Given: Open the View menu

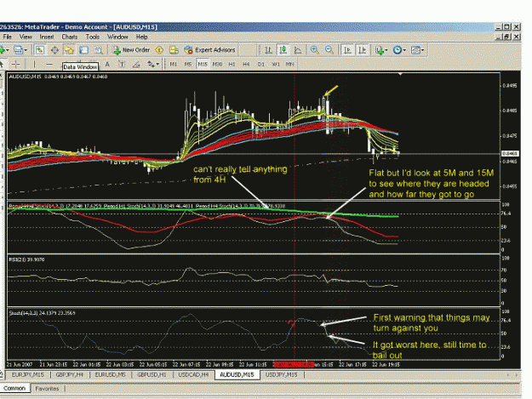Looking at the screenshot, I should coord(26,37).
